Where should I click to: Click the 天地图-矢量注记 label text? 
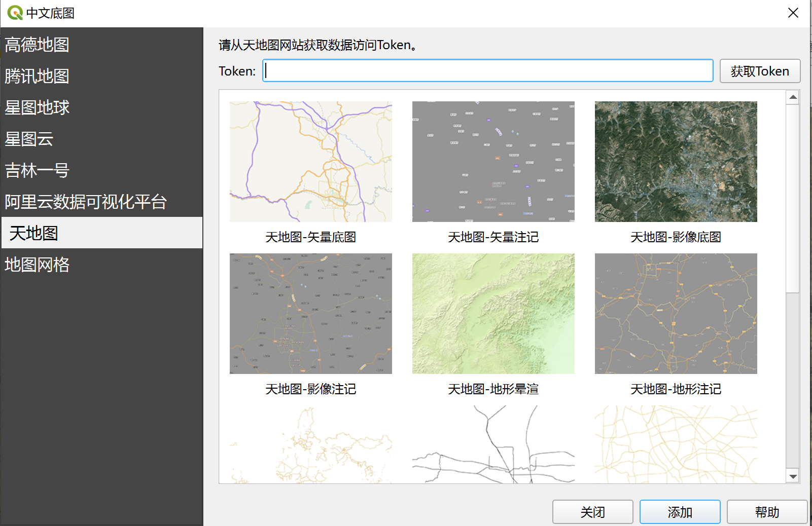pyautogui.click(x=493, y=237)
